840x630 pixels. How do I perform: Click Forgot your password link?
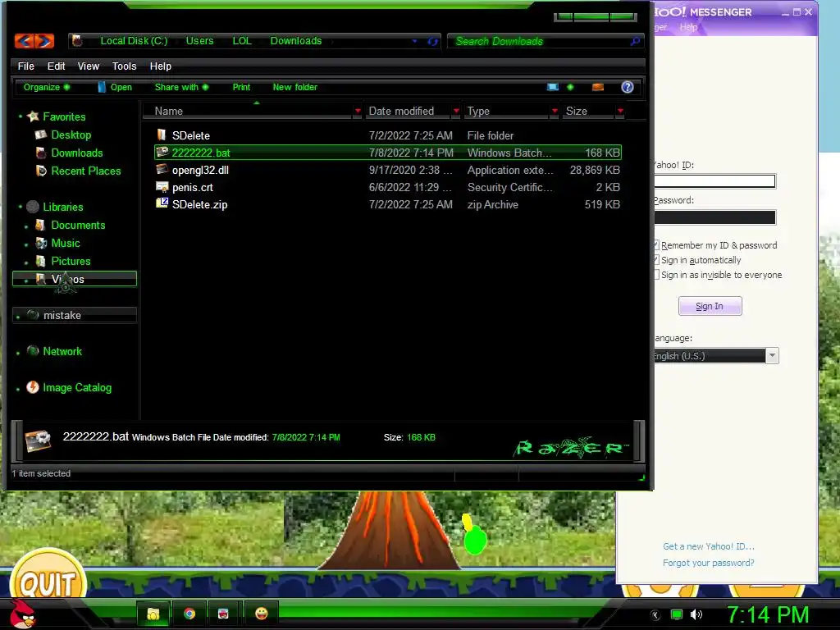pyautogui.click(x=708, y=563)
